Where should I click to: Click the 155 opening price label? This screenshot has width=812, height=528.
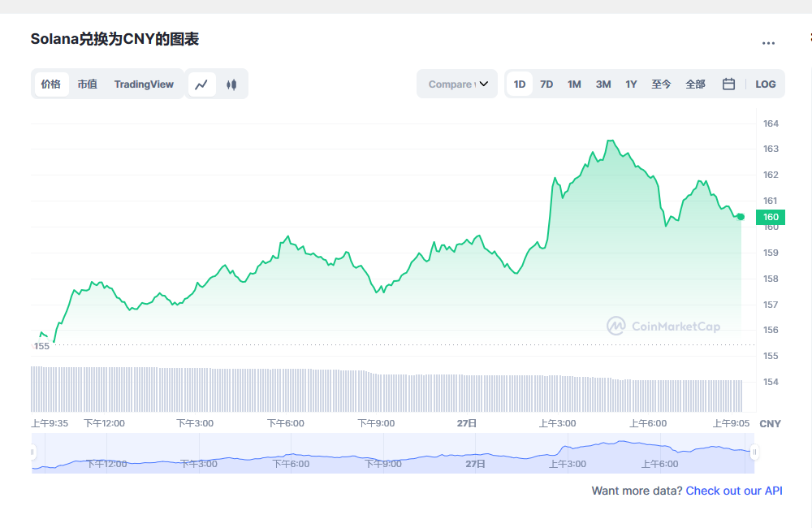(x=41, y=346)
